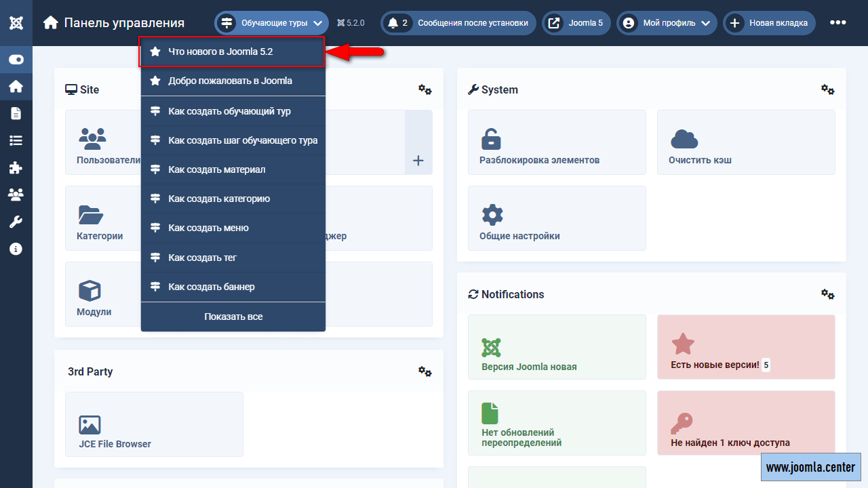Open the Components puzzle icon in sidebar
Screen dimensions: 868x488
16,167
